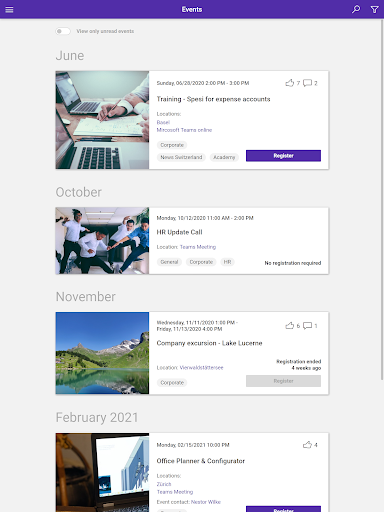Viewport: 384px width, 512px height.
Task: Register for Training Spesi event
Action: click(283, 156)
